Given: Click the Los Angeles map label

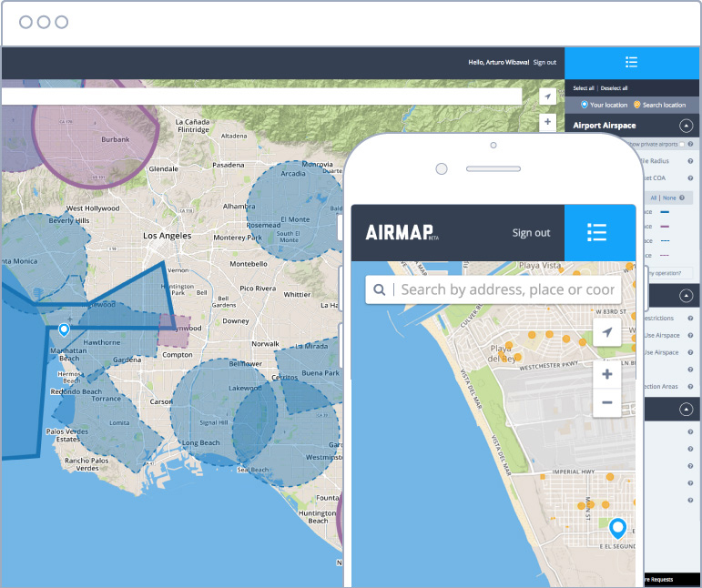Looking at the screenshot, I should (167, 236).
